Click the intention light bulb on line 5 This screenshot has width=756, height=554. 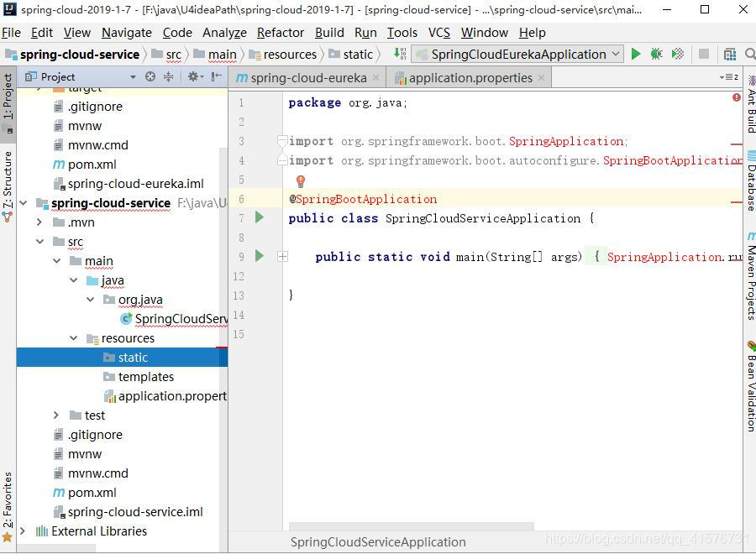pyautogui.click(x=301, y=181)
